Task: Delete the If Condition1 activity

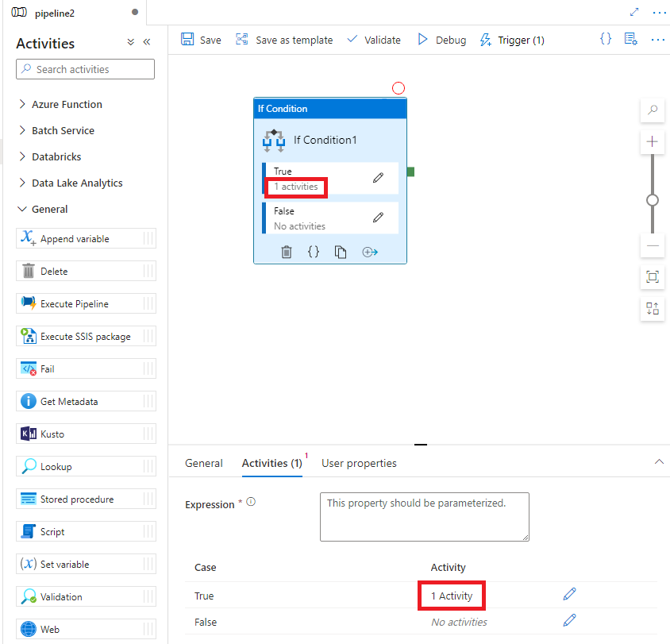Action: [287, 253]
